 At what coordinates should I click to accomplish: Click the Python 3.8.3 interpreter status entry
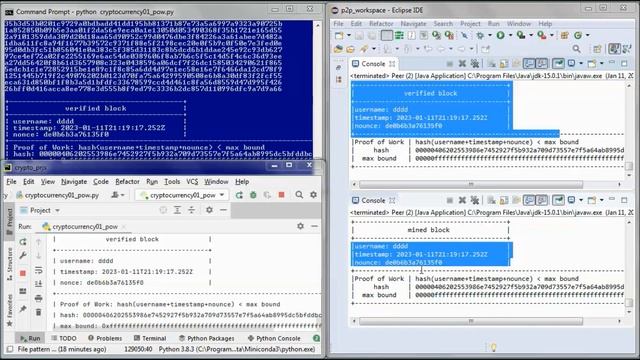237,349
